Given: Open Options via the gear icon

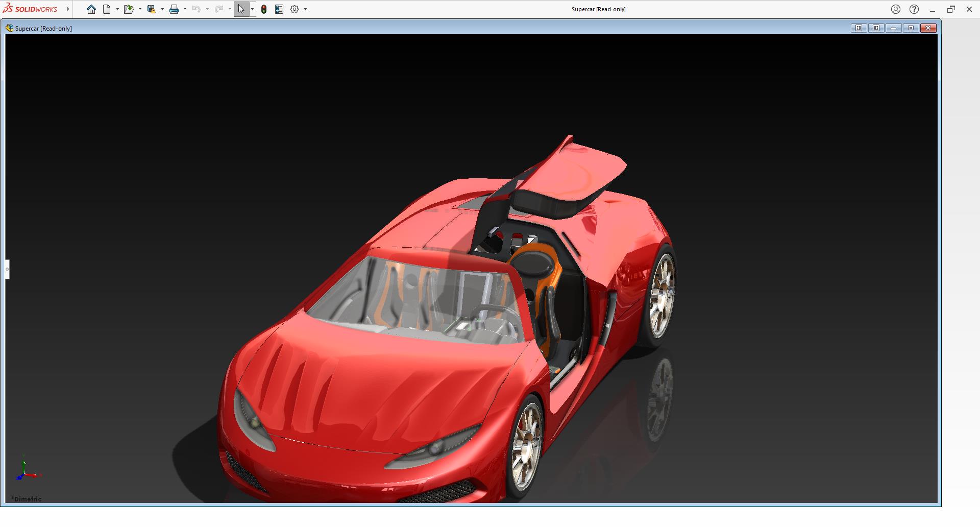Looking at the screenshot, I should pos(295,9).
